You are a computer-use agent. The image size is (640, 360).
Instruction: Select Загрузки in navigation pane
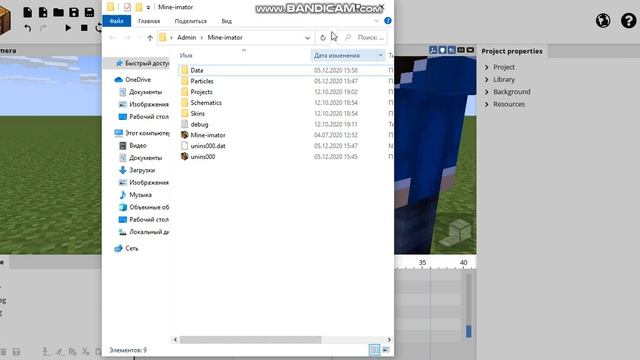[x=142, y=170]
